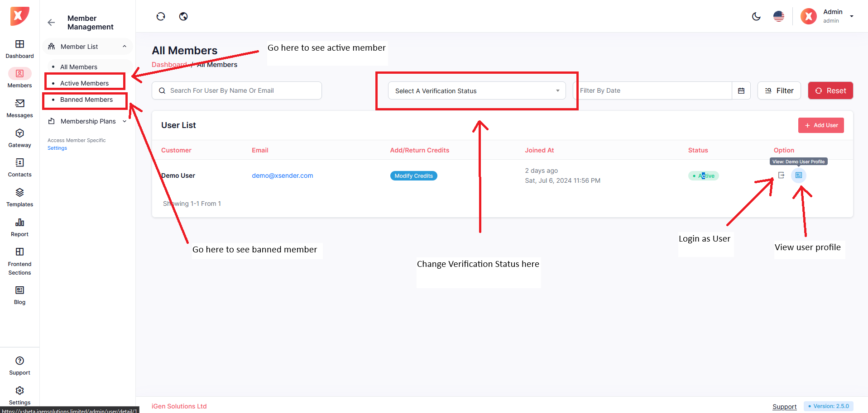Open the US flag language selector
This screenshot has width=868, height=413.
pos(778,17)
